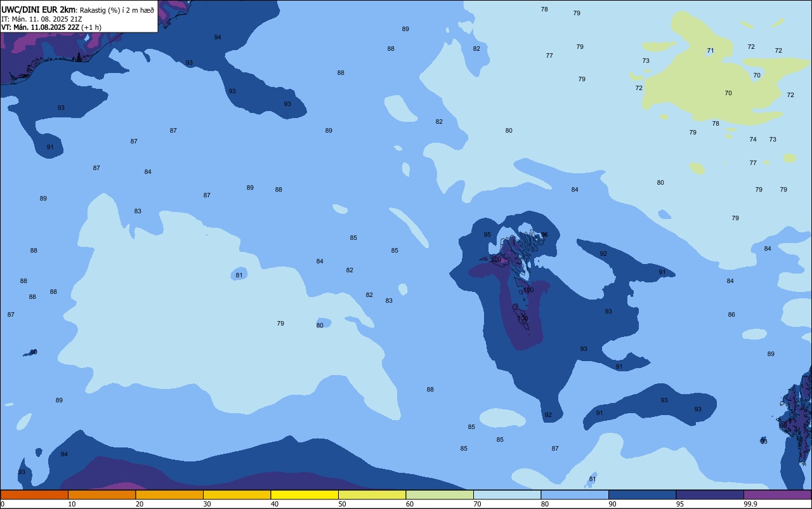Viewport: 812px width, 509px height.
Task: Click the pale blue 70–80 legend swatch
Action: (x=507, y=494)
